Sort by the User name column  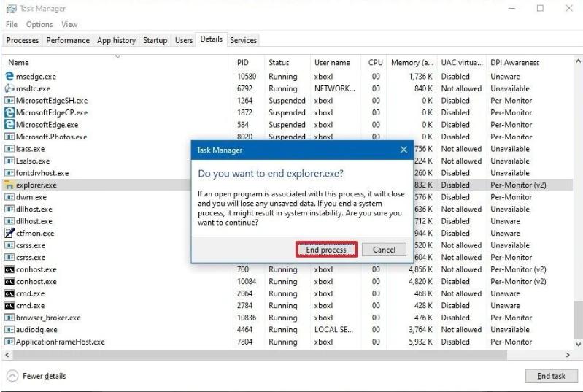pyautogui.click(x=336, y=63)
